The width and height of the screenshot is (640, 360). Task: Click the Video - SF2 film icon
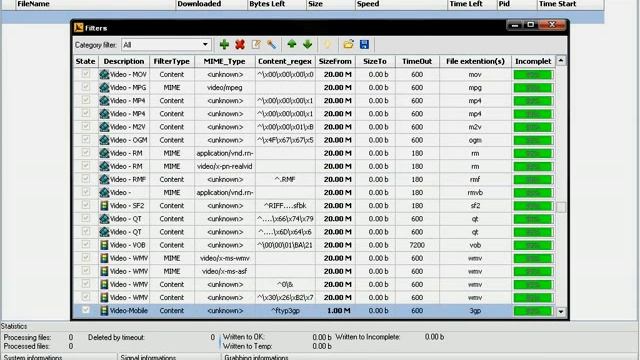[x=104, y=206]
